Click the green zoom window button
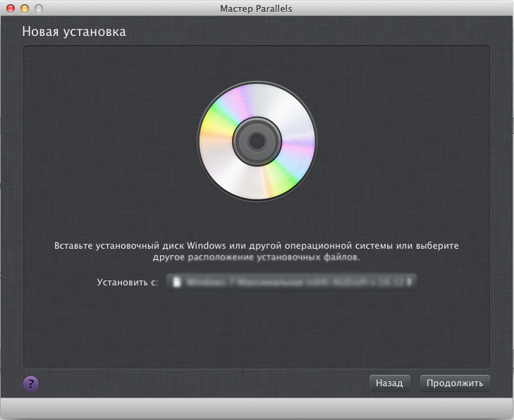514x420 pixels. tap(38, 8)
